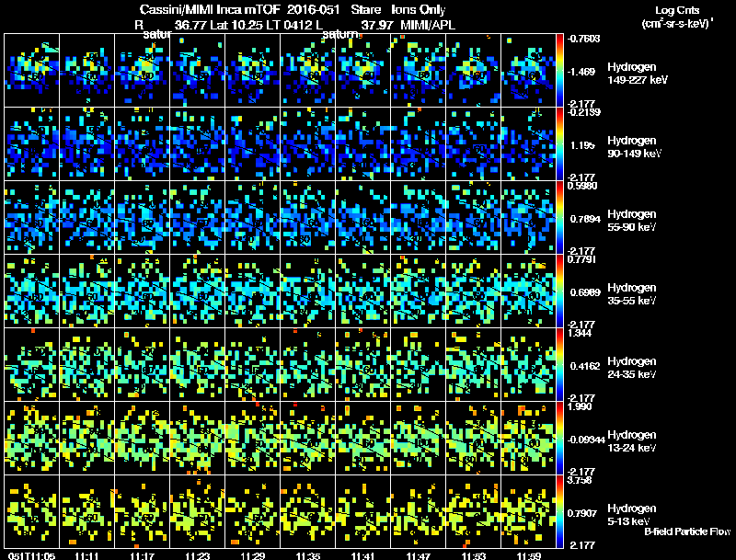Select the color bar beside the 90-149 keV row
The height and width of the screenshot is (560, 736).
tap(559, 144)
